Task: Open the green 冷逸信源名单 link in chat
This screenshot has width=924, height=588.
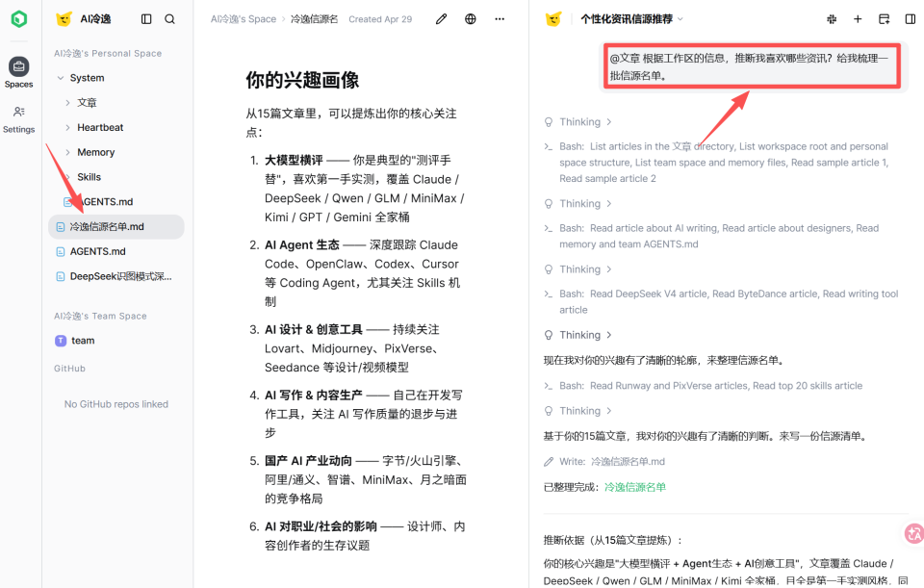Action: point(635,487)
